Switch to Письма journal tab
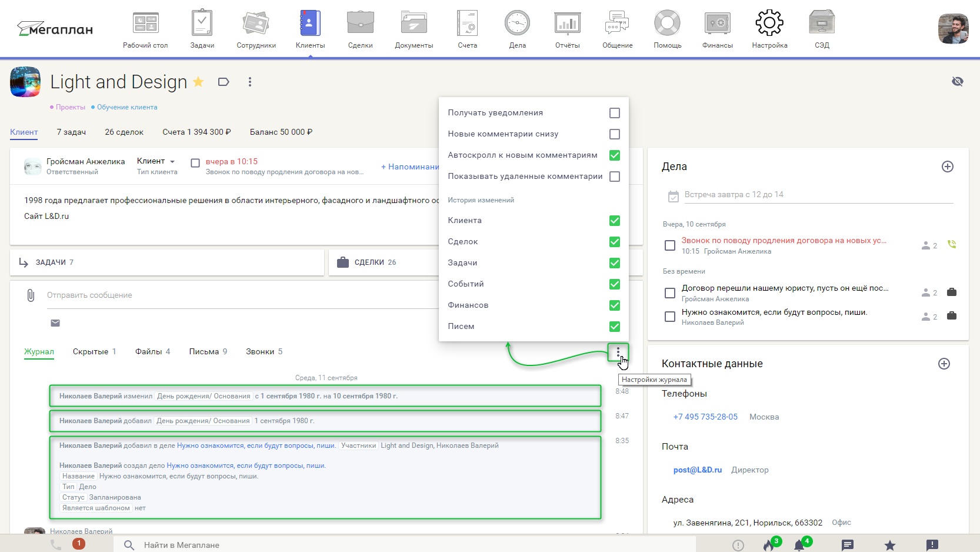The width and height of the screenshot is (980, 552). coord(208,351)
